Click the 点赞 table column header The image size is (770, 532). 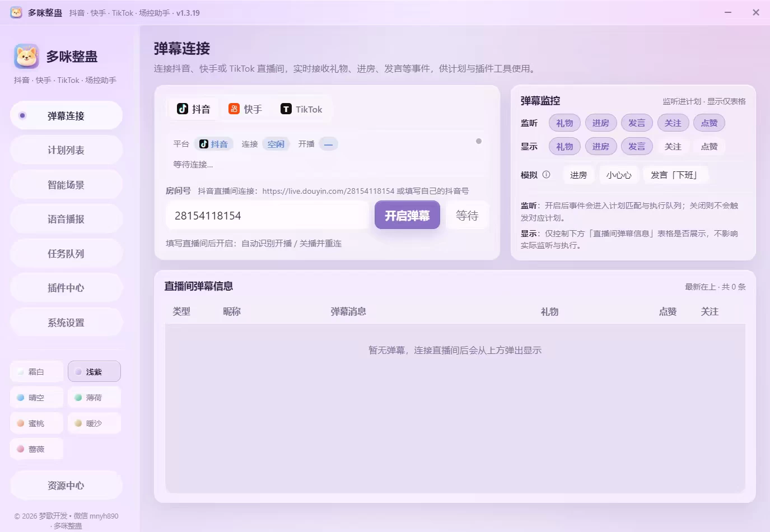(x=668, y=311)
